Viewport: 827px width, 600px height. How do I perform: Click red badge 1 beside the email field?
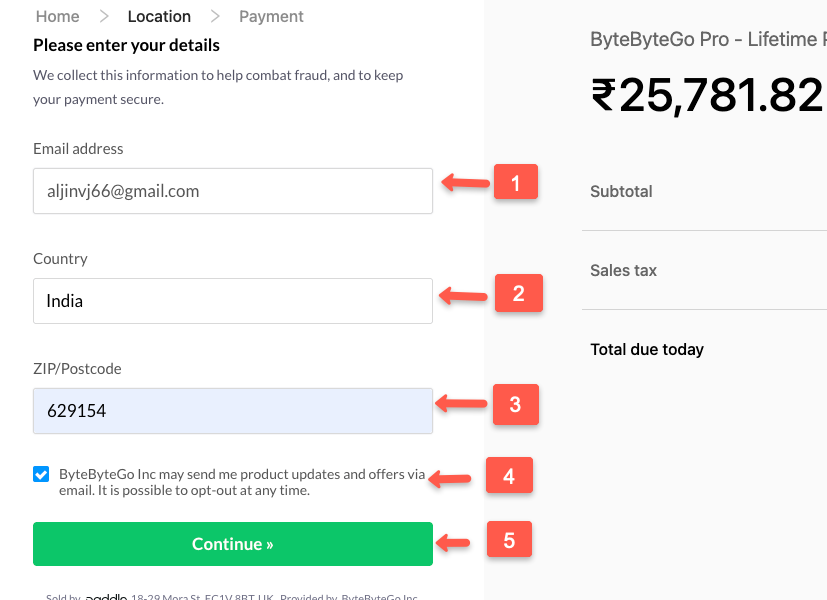coord(516,182)
